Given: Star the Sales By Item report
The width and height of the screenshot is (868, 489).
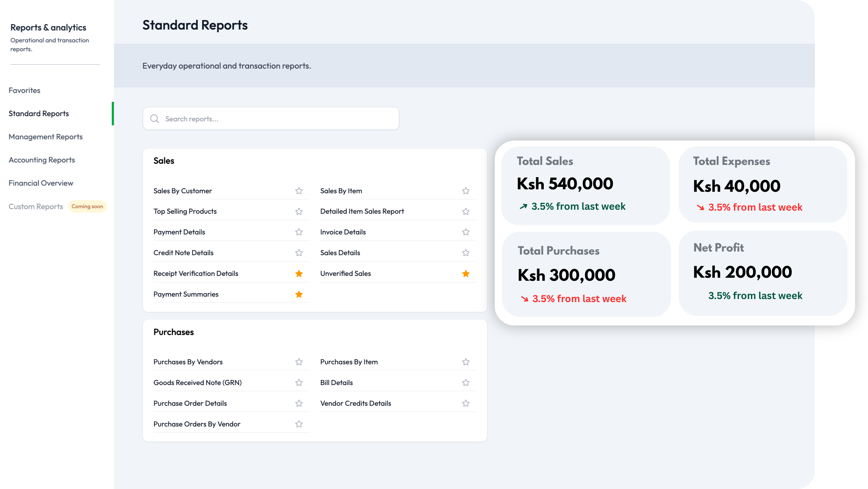Looking at the screenshot, I should pyautogui.click(x=466, y=191).
